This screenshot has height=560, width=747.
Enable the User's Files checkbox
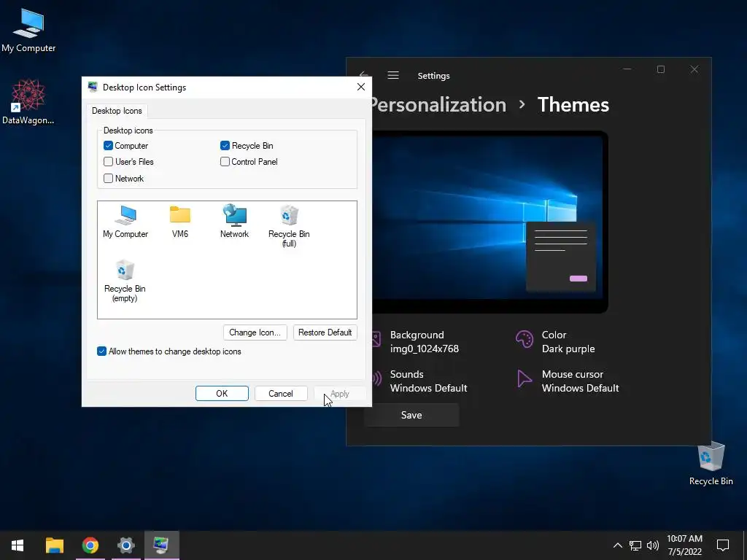[108, 162]
